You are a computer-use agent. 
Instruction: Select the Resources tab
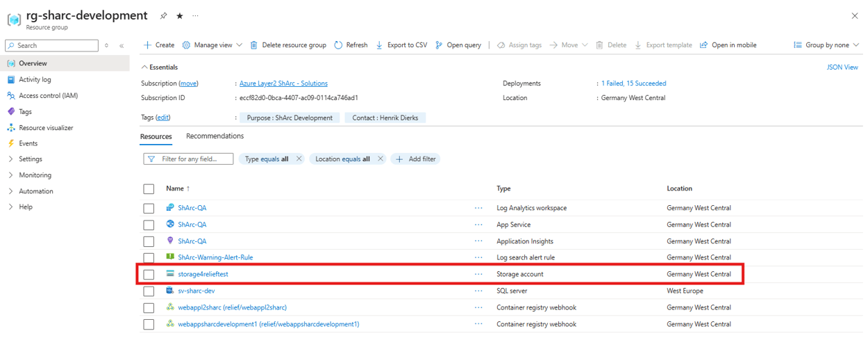(156, 136)
